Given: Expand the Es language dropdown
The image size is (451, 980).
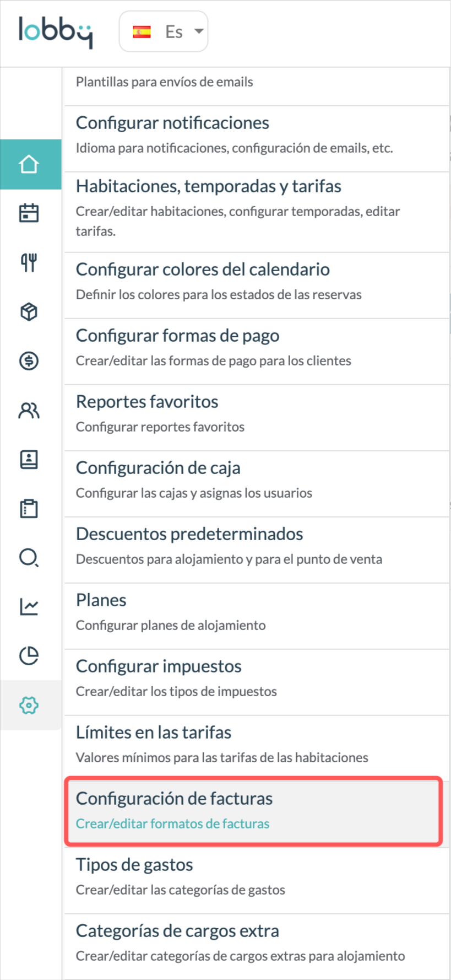Looking at the screenshot, I should pos(164,31).
